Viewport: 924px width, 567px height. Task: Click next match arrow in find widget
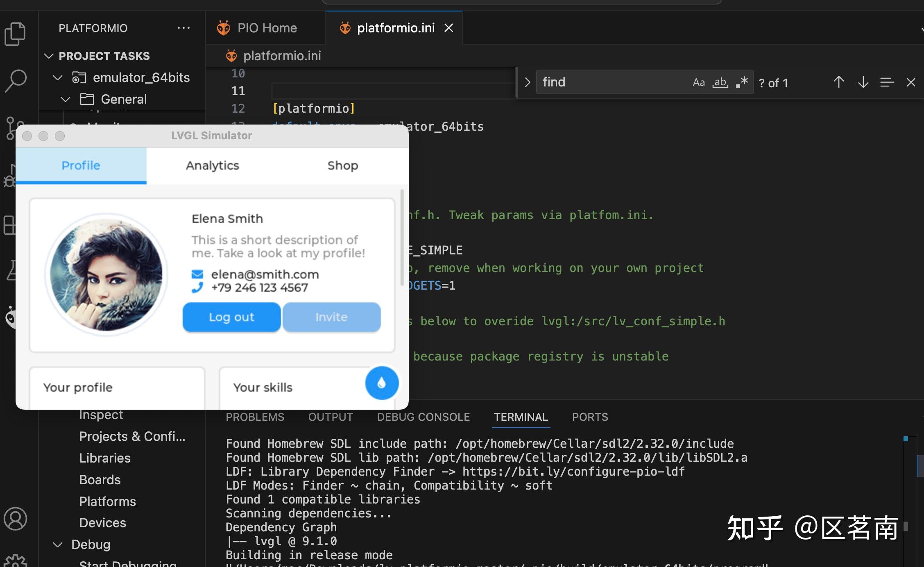[863, 82]
